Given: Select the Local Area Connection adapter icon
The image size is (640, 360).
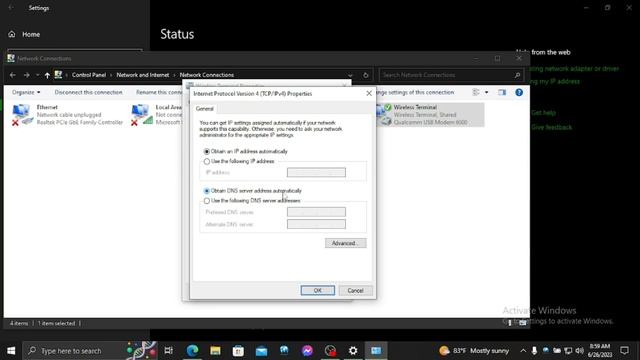Looking at the screenshot, I should point(141,115).
